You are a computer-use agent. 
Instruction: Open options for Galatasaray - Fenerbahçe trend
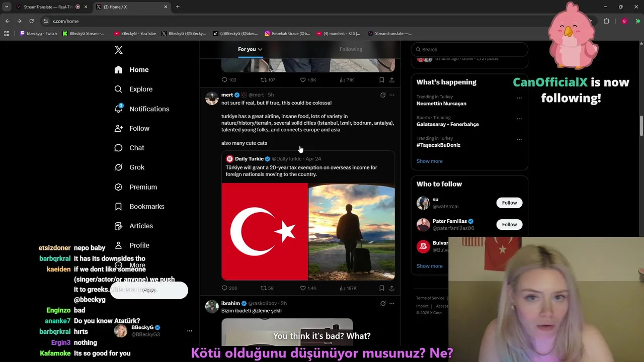click(x=519, y=119)
